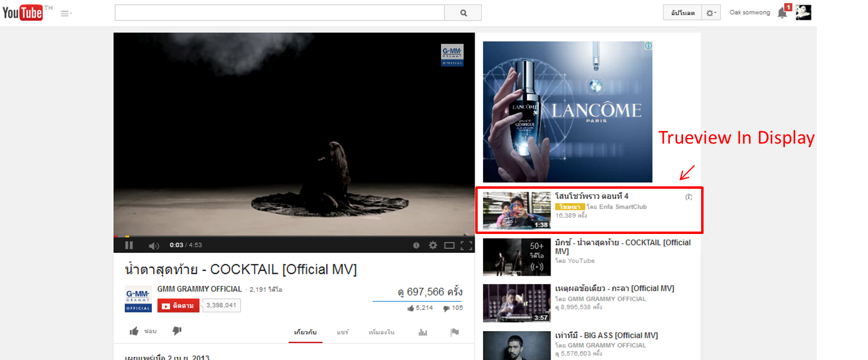868x360 pixels.
Task: Click the red ติดตาม subscribe button
Action: click(178, 306)
